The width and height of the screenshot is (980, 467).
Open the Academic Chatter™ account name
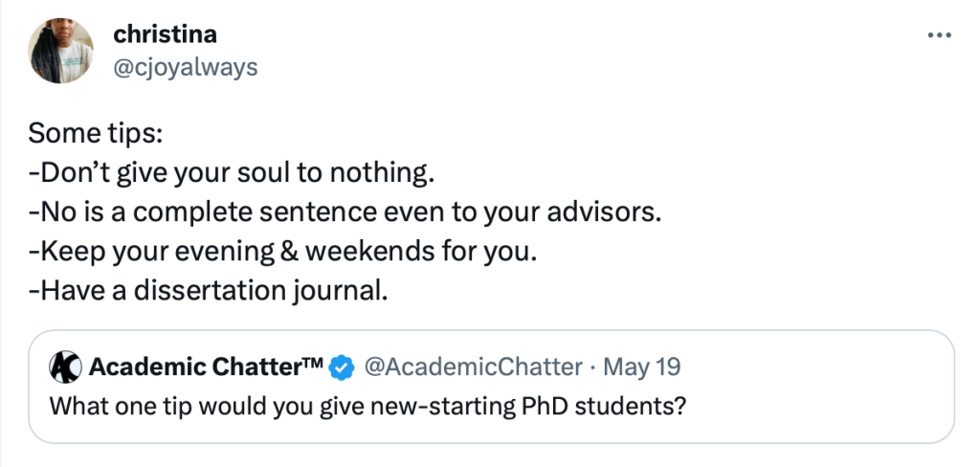coord(206,367)
